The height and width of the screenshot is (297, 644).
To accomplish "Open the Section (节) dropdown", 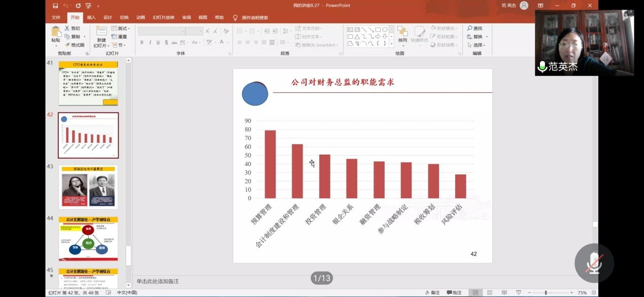I will coord(118,45).
